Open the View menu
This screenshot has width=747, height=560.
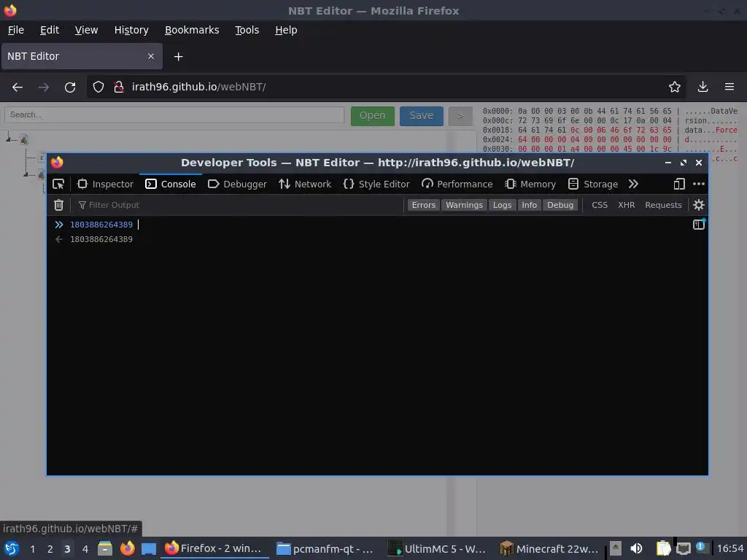pyautogui.click(x=86, y=30)
